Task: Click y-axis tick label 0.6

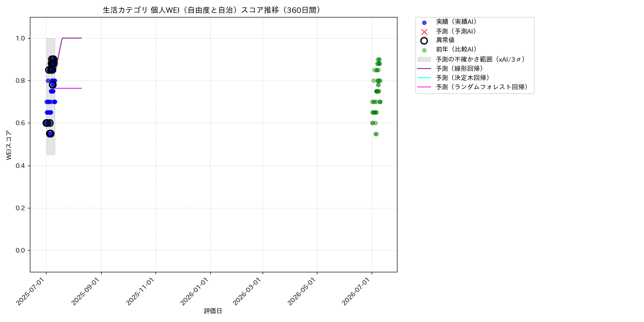Action: coord(21,123)
